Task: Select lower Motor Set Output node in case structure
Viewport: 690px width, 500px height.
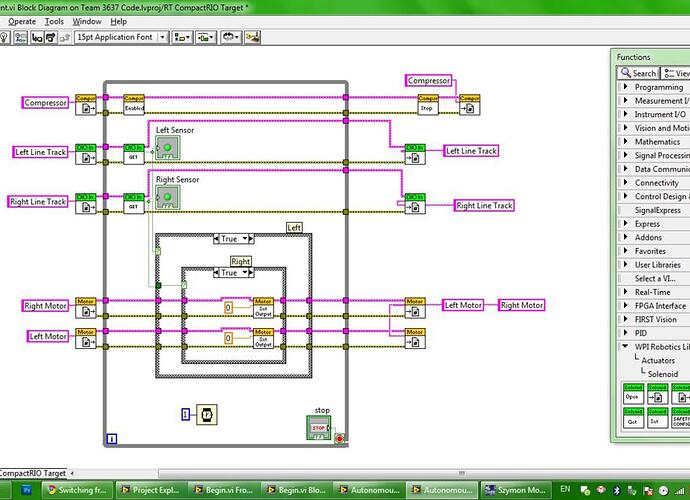Action: pyautogui.click(x=263, y=338)
